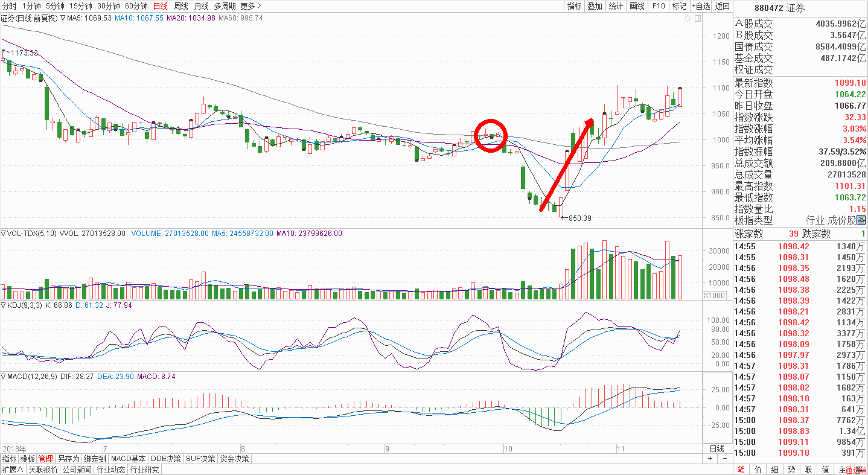Viewport: 868px width, 475px height.
Task: Switch to the 周线 weekly chart
Action: coord(181,6)
